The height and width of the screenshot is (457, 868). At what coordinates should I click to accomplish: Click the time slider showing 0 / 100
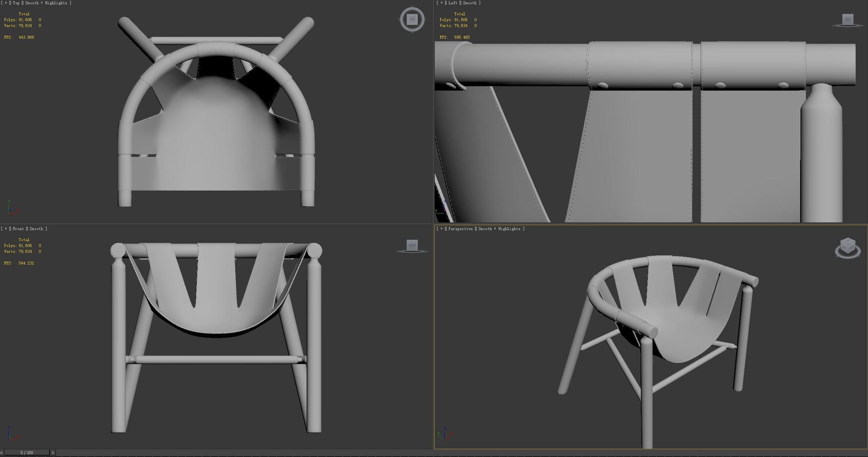[x=27, y=452]
